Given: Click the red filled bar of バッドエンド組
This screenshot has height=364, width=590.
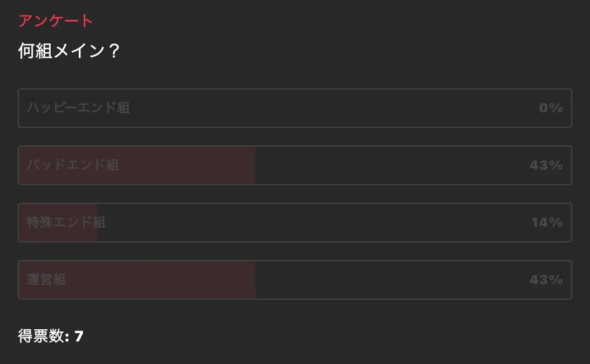Looking at the screenshot, I should coord(187,165).
